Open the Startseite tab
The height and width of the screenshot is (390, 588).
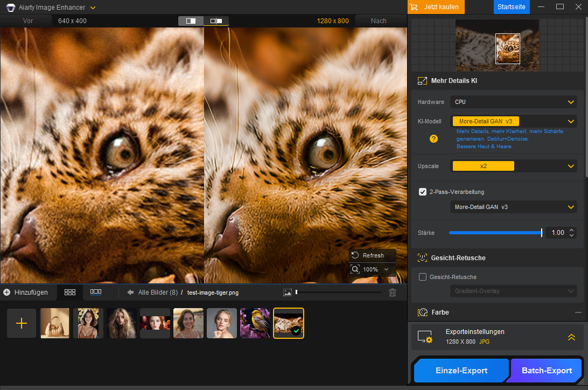[512, 7]
